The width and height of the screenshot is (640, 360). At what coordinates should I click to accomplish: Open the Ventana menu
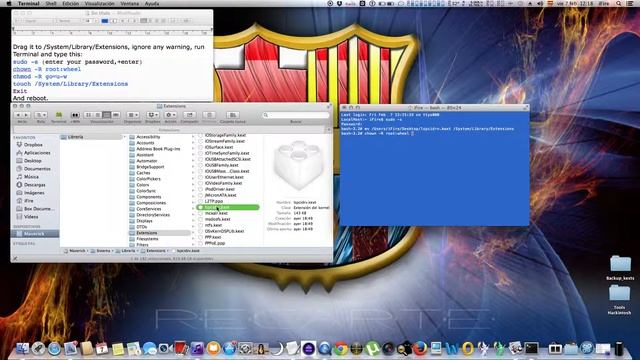tap(129, 3)
